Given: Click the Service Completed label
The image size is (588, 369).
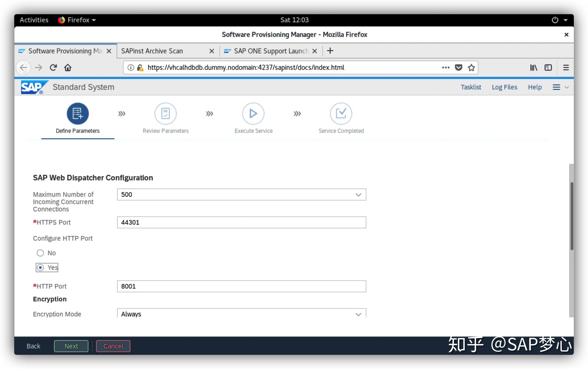Looking at the screenshot, I should (x=341, y=131).
